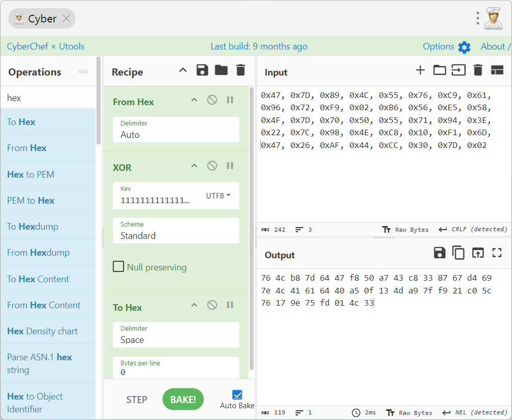Set breakpoint on From Hex operation
The width and height of the screenshot is (512, 420).
click(x=230, y=100)
